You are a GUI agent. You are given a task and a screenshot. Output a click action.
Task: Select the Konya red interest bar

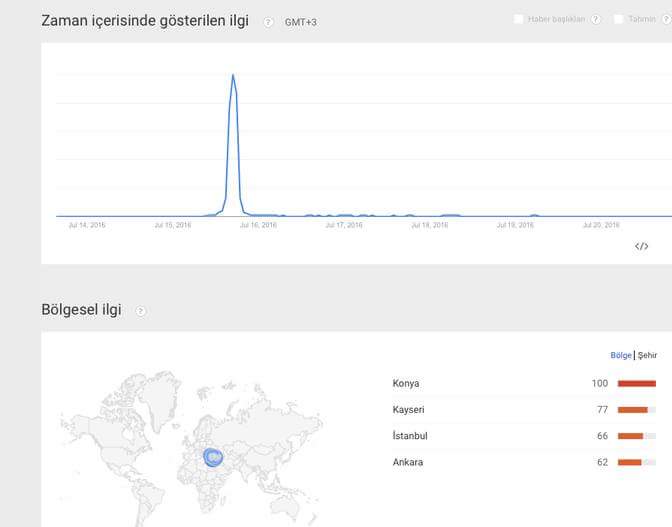tap(637, 383)
